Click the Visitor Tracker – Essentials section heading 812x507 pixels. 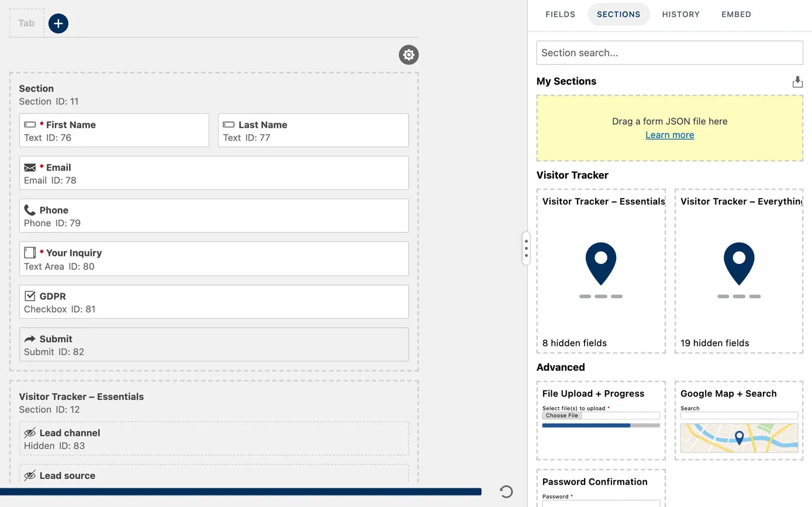pyautogui.click(x=81, y=397)
